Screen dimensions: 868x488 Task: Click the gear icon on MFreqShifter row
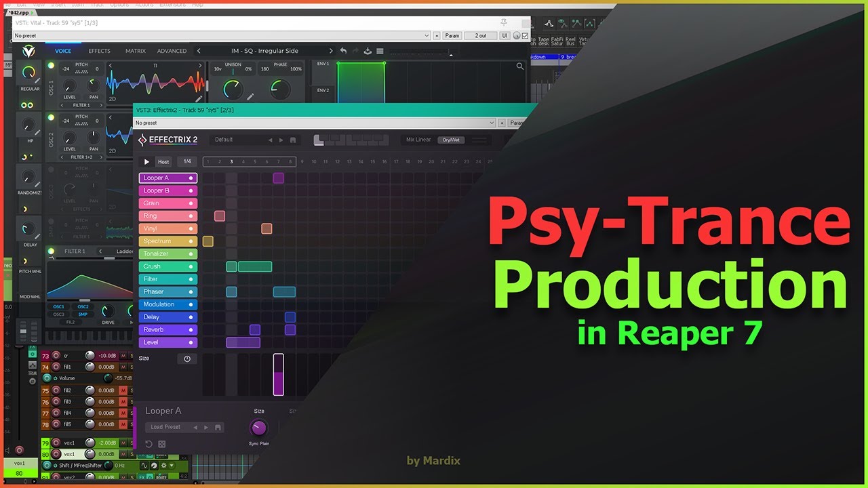(x=163, y=466)
